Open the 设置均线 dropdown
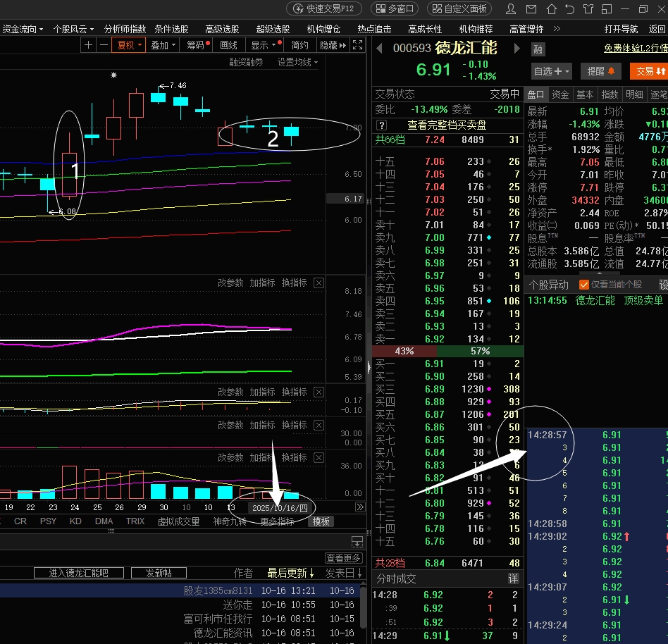The width and height of the screenshot is (668, 644). pos(298,62)
